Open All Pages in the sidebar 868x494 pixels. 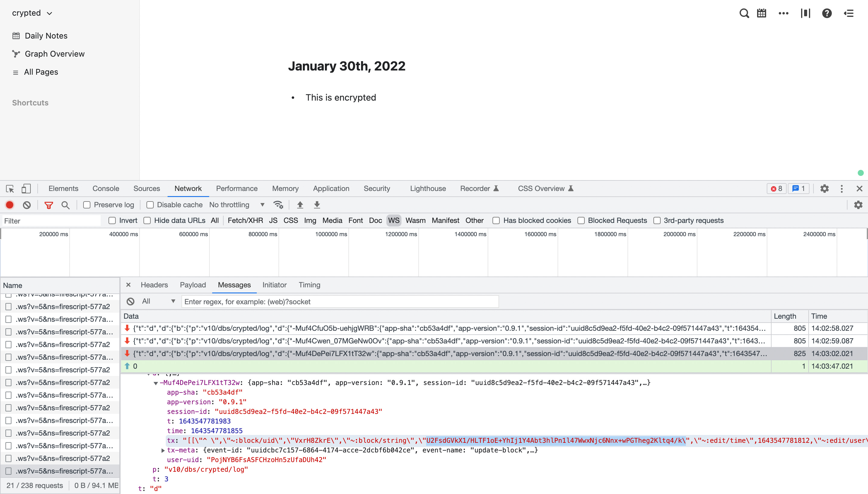pyautogui.click(x=41, y=72)
